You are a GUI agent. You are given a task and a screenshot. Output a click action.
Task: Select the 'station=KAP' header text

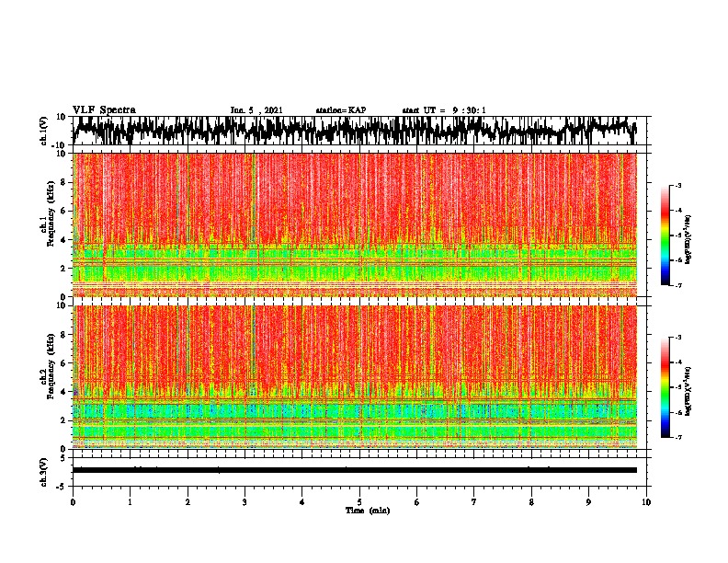(x=341, y=110)
